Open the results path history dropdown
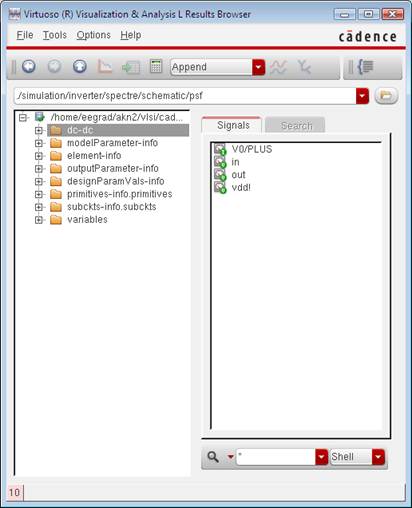Image resolution: width=412 pixels, height=508 pixels. 362,96
